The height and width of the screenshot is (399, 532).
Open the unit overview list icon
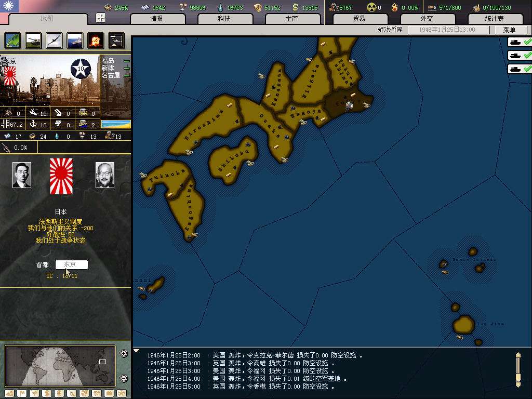116,41
